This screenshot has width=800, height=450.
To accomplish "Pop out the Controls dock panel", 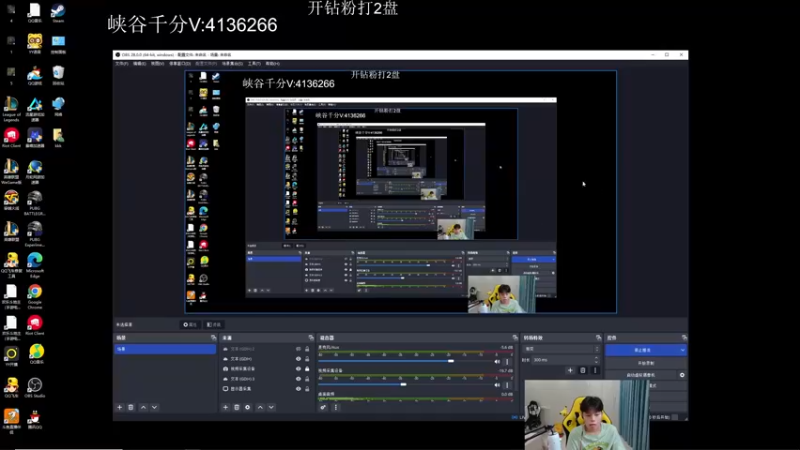I will pos(684,338).
